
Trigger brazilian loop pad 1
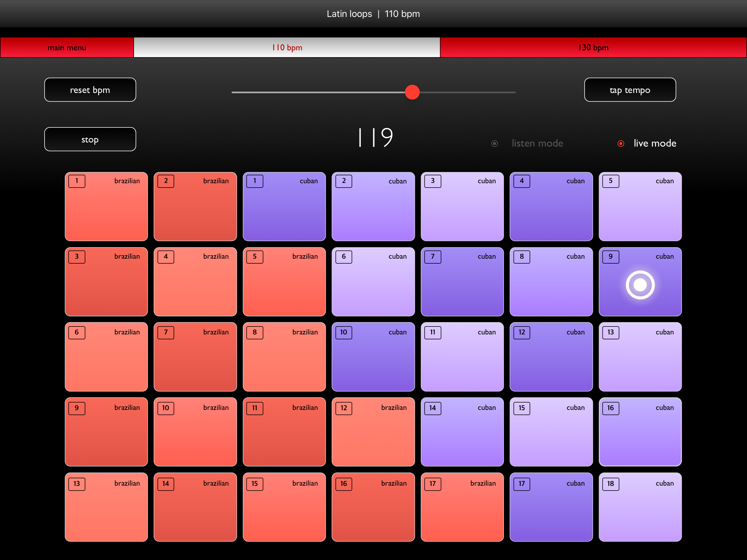click(x=106, y=207)
